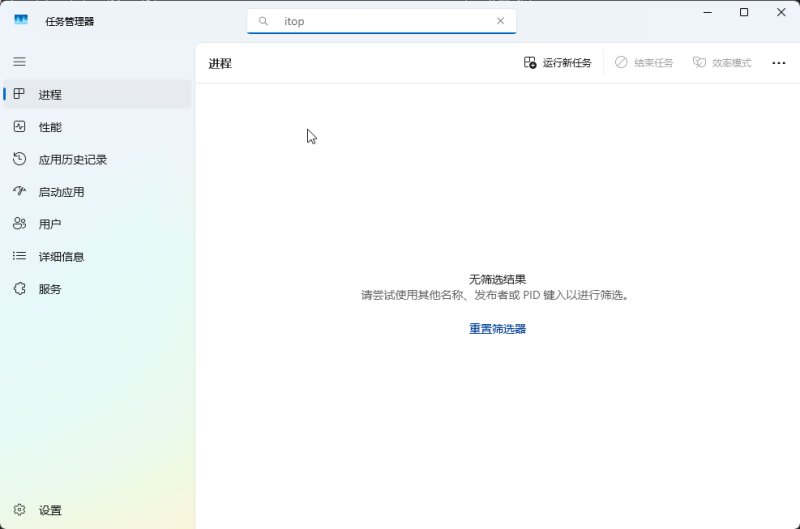800x529 pixels.
Task: Select the 进程 sidebar tab
Action: [97, 94]
